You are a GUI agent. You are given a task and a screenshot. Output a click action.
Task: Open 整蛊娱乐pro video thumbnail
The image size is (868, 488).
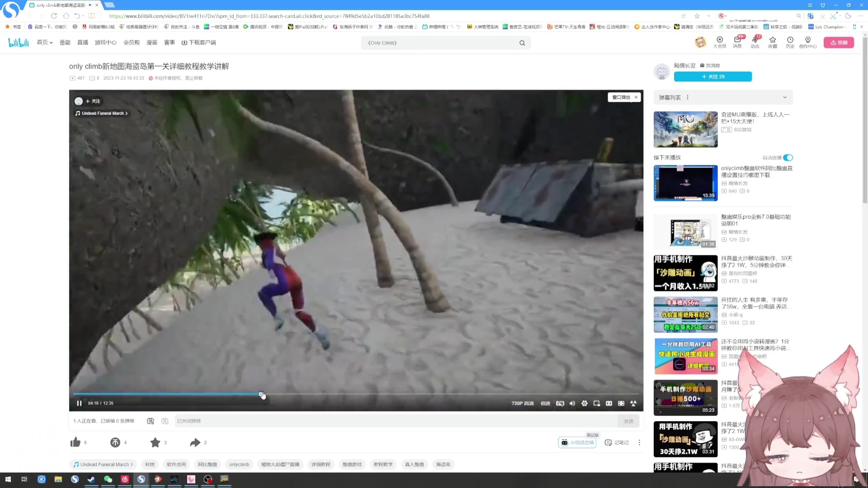[686, 232]
